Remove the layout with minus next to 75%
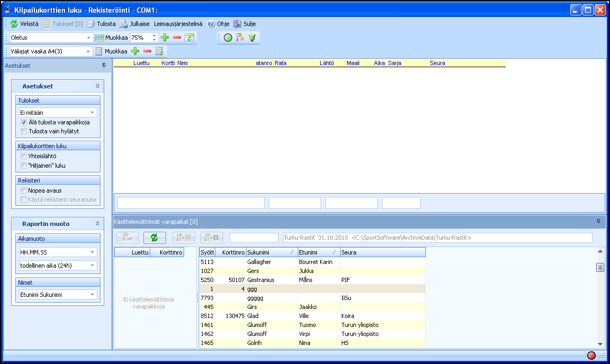 click(177, 38)
